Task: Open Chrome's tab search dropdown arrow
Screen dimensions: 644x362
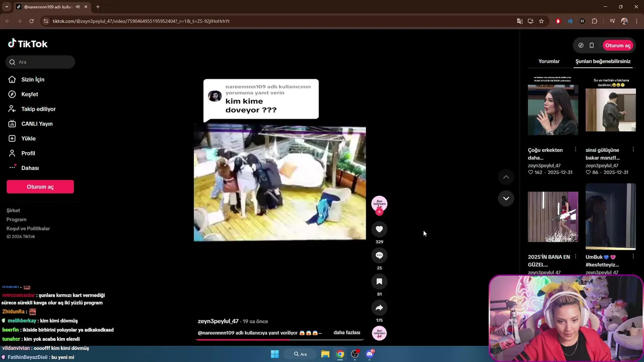Action: point(7,7)
